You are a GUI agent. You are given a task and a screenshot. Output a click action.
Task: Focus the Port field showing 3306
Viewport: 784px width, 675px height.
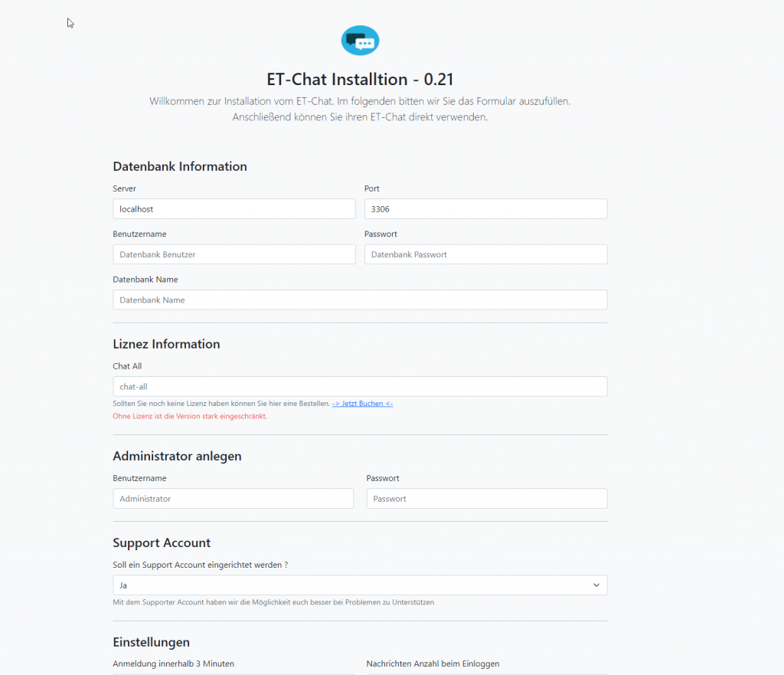485,209
